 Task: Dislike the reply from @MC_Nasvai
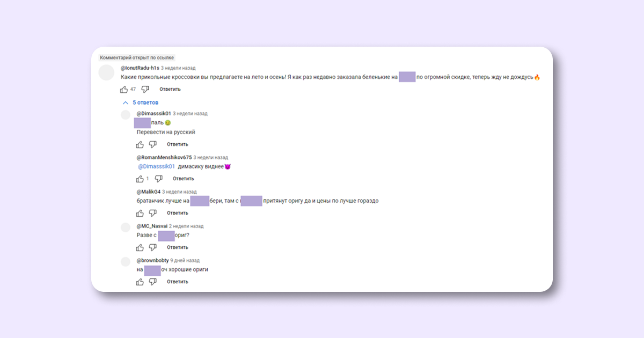153,247
